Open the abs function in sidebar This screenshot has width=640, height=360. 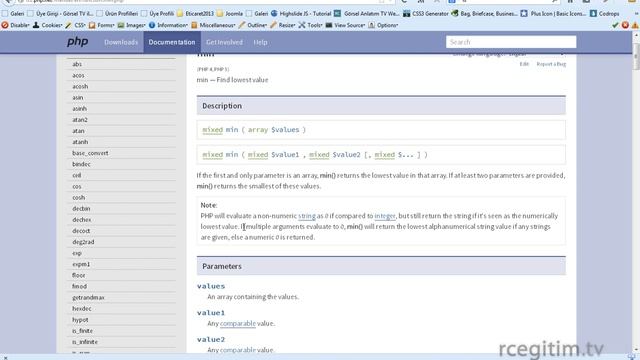point(77,64)
